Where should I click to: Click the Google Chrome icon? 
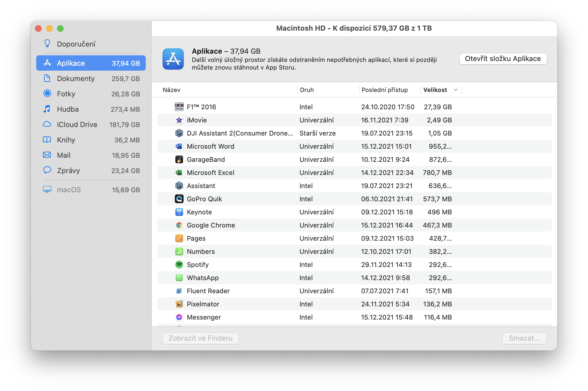(x=179, y=225)
